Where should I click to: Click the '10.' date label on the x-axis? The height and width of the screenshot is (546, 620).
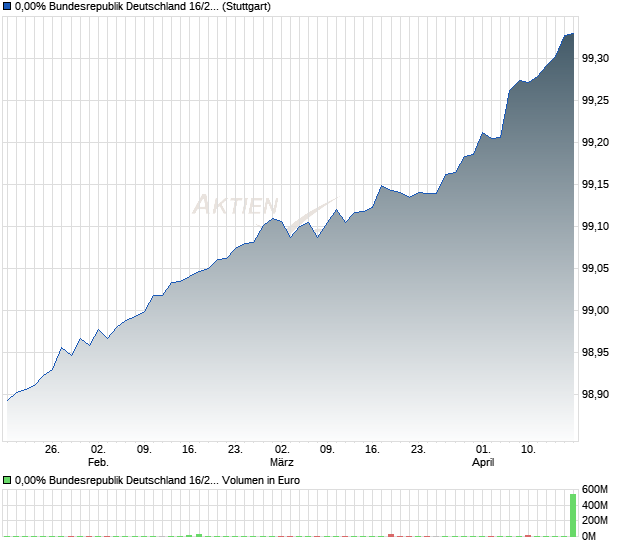pos(528,450)
